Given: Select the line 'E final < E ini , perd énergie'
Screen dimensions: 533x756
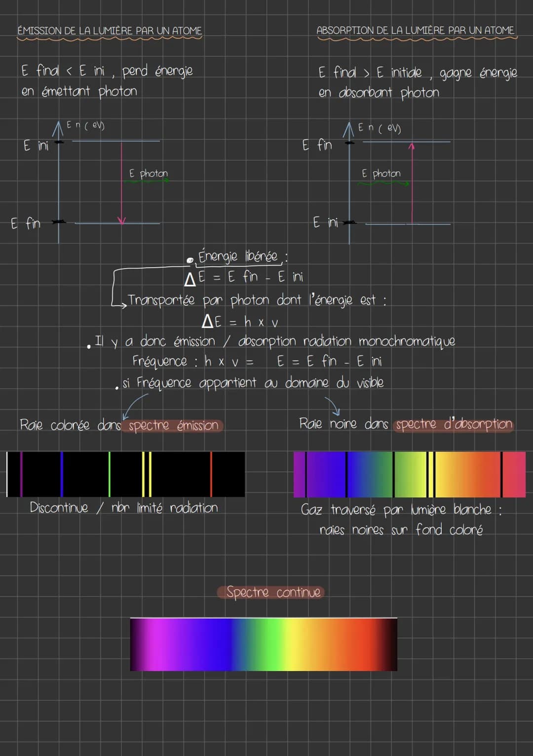Looking at the screenshot, I should (107, 71).
